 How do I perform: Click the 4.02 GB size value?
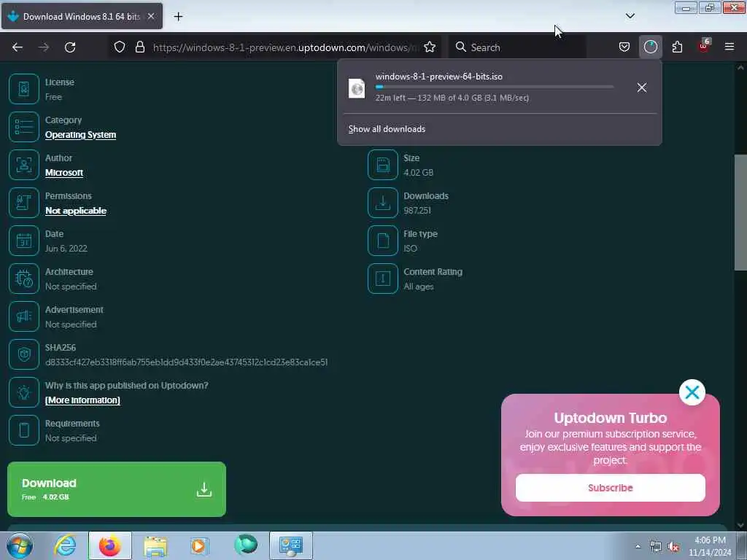(418, 172)
